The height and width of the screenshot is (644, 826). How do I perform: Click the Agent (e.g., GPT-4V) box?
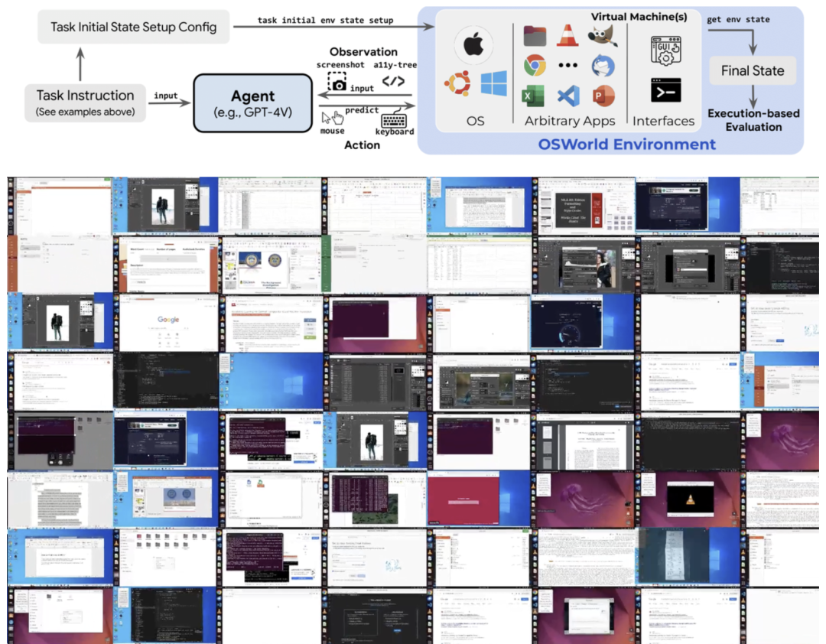[x=252, y=104]
